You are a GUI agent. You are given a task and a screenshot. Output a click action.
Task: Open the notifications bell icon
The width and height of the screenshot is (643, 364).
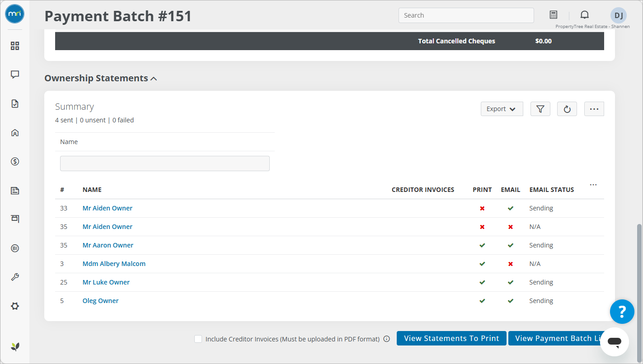[x=585, y=15]
